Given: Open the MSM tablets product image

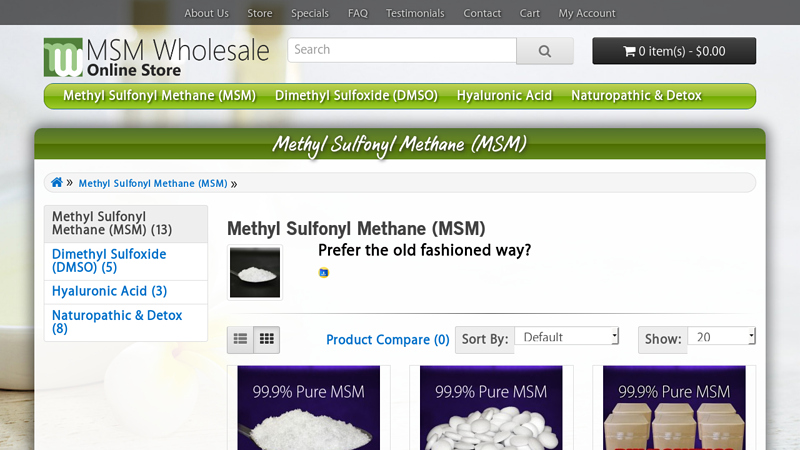Looking at the screenshot, I should [x=491, y=408].
